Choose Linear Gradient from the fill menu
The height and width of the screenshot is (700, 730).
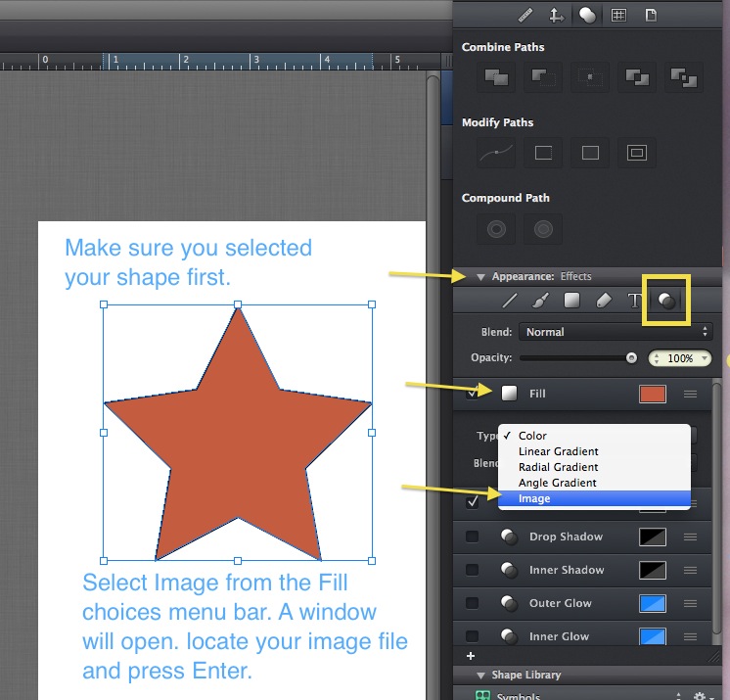tap(558, 451)
